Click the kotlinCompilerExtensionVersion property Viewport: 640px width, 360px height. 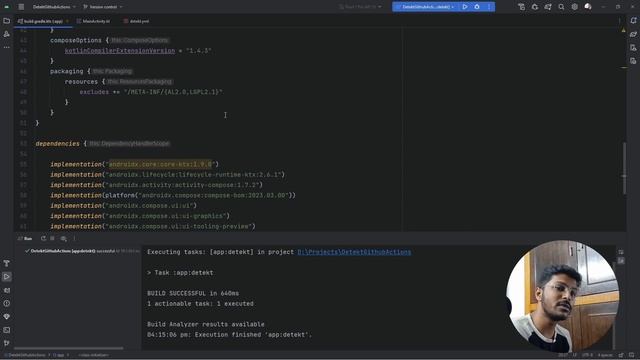(120, 51)
